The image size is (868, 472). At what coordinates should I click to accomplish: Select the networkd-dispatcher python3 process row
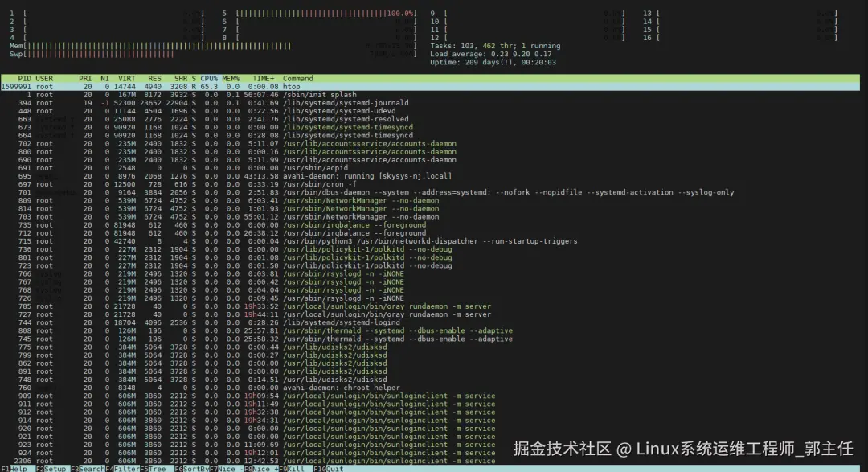click(x=430, y=241)
